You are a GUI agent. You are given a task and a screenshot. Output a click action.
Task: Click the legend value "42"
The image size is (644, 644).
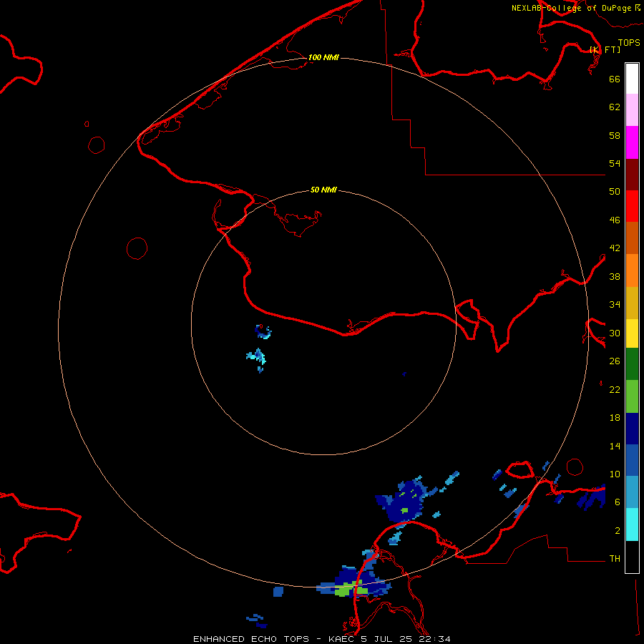click(x=615, y=248)
